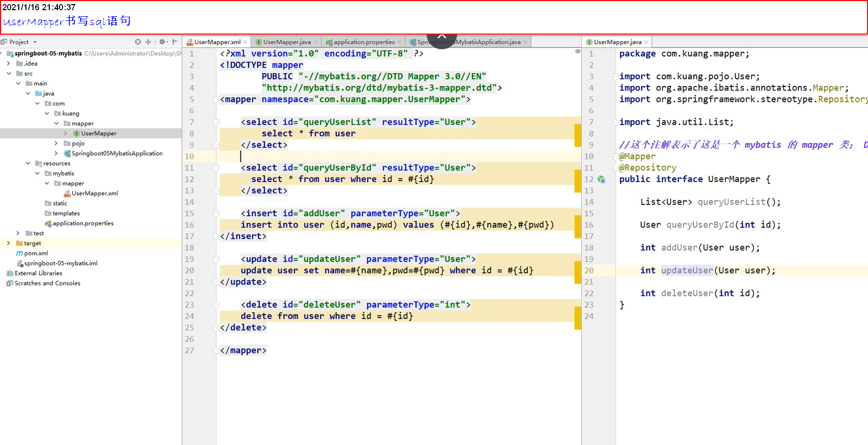Fold the queryUserById select block
Viewport: 868px width, 445px height.
pyautogui.click(x=216, y=168)
